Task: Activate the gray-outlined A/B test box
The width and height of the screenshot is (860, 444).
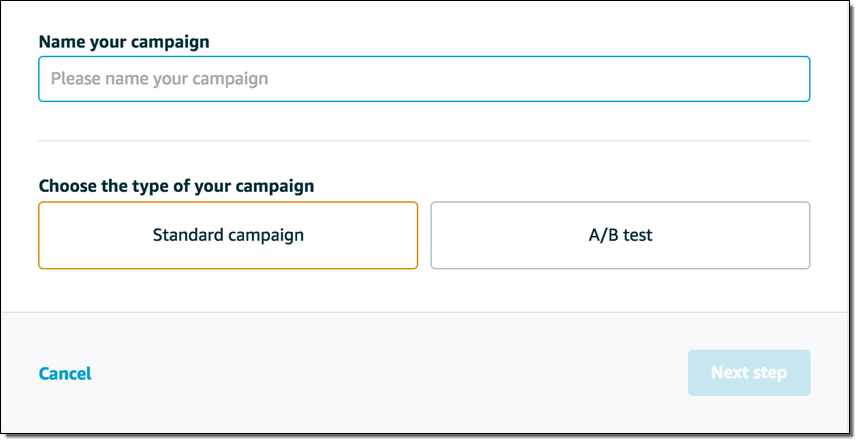Action: [620, 236]
